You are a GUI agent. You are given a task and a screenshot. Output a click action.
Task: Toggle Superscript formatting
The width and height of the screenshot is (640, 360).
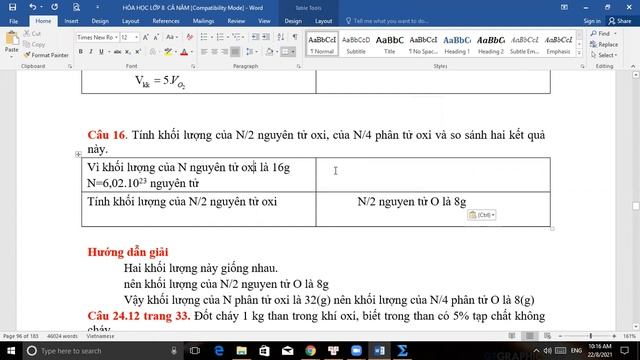click(138, 52)
